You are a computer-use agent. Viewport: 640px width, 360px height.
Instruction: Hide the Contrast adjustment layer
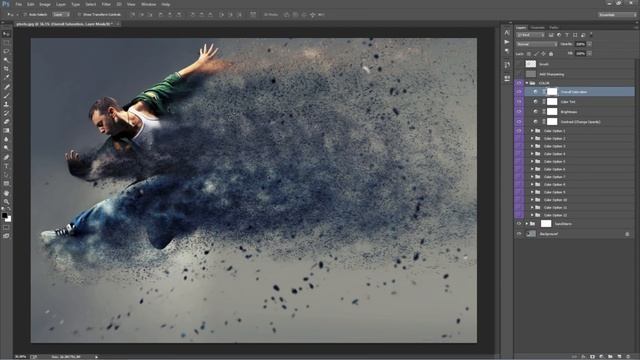pyautogui.click(x=519, y=122)
